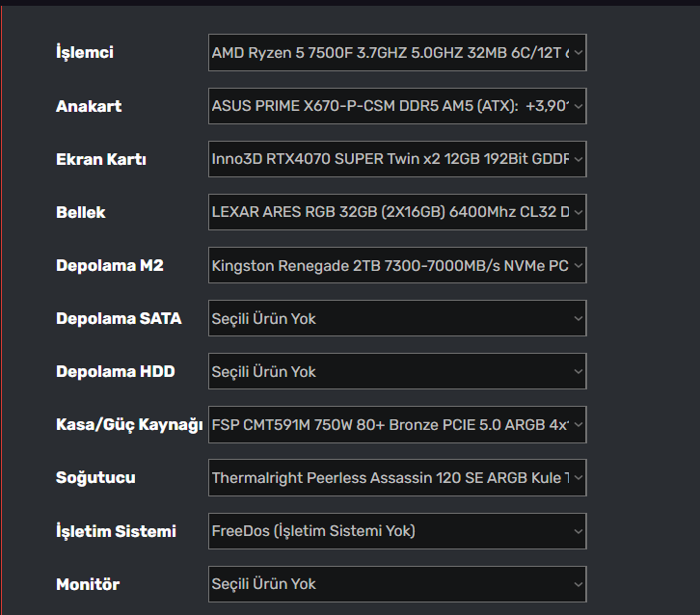Click the chevron arrow on Depolama SATA
700x615 pixels.
[578, 318]
